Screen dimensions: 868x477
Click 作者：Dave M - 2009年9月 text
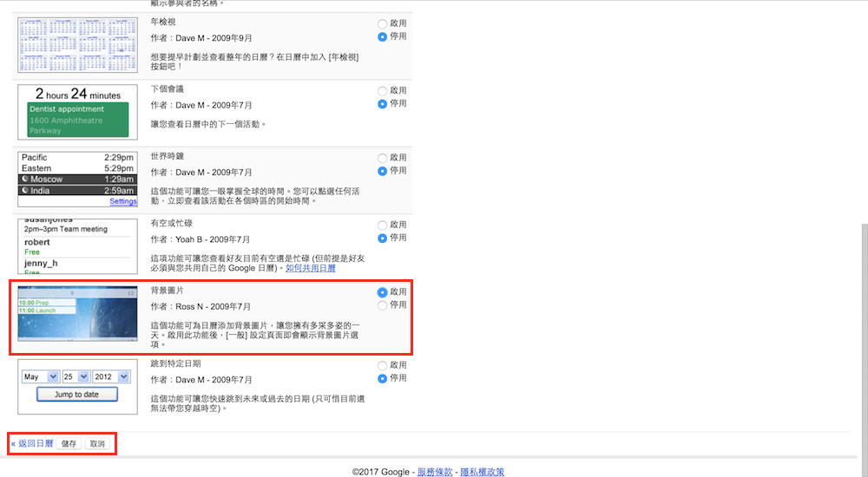click(x=201, y=38)
